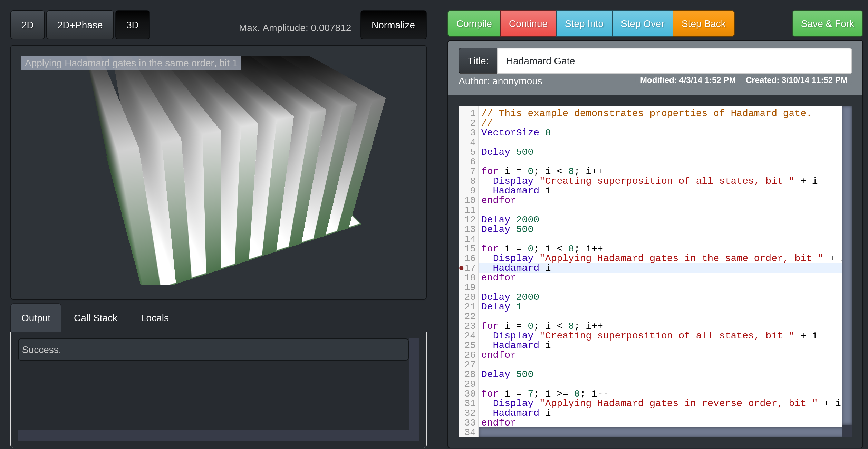Click line number 25 in the gutter
The image size is (868, 449).
470,345
